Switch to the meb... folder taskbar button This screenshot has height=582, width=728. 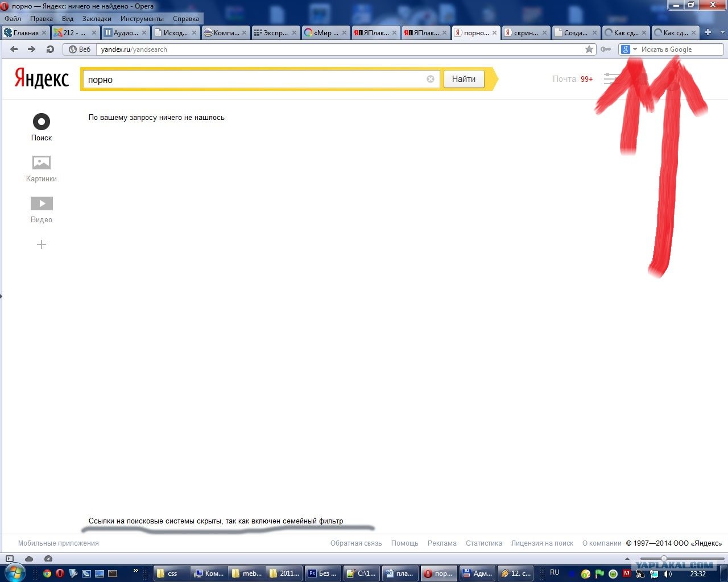click(248, 573)
